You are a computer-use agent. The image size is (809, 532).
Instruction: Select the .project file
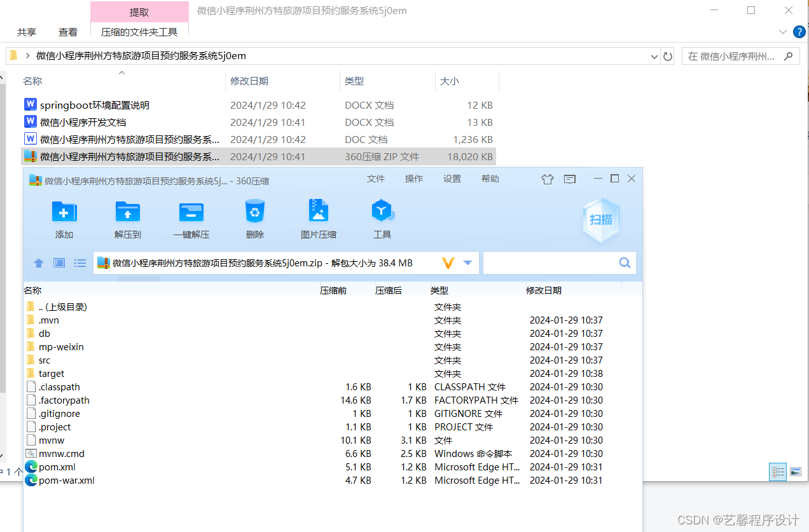[55, 427]
